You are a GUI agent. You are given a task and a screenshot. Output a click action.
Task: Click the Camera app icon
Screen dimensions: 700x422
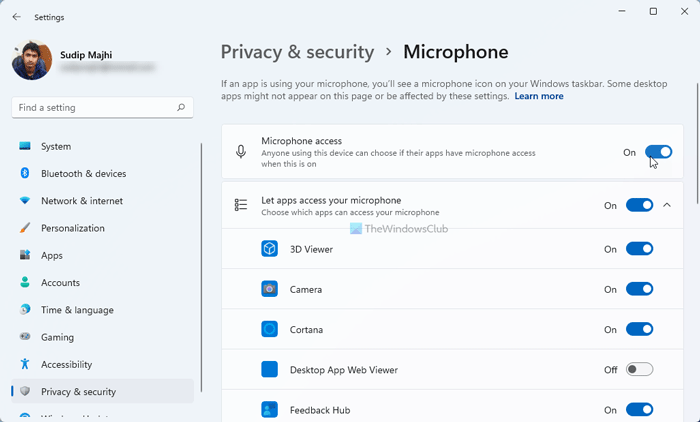(269, 289)
